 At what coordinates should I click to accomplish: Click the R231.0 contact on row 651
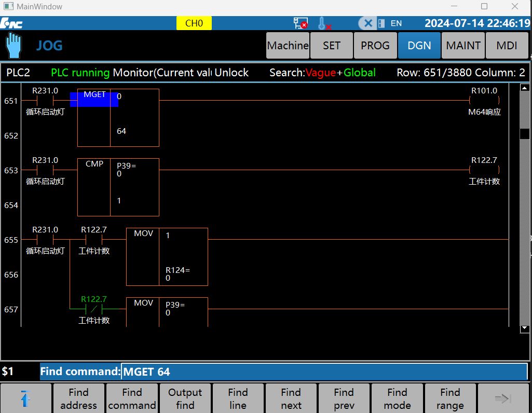(x=45, y=100)
